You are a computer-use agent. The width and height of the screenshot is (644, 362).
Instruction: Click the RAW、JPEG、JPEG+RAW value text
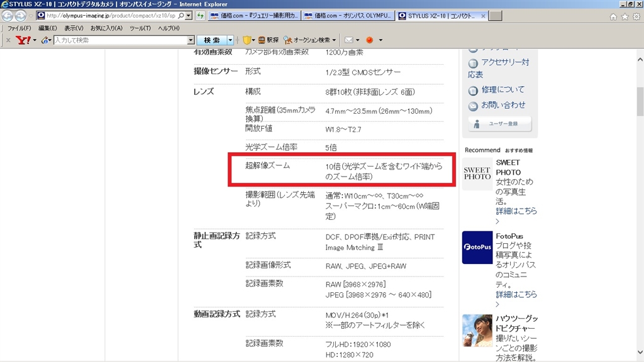tap(366, 266)
